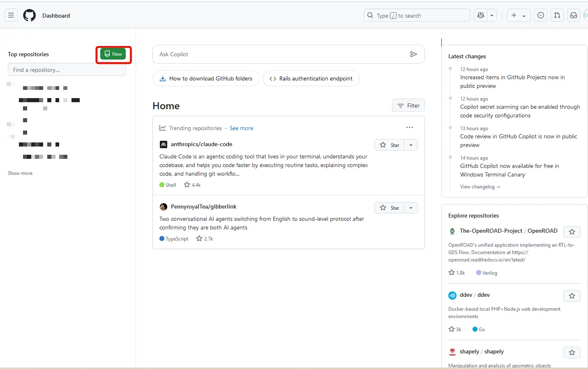Click Show more under Top repositories

[20, 173]
